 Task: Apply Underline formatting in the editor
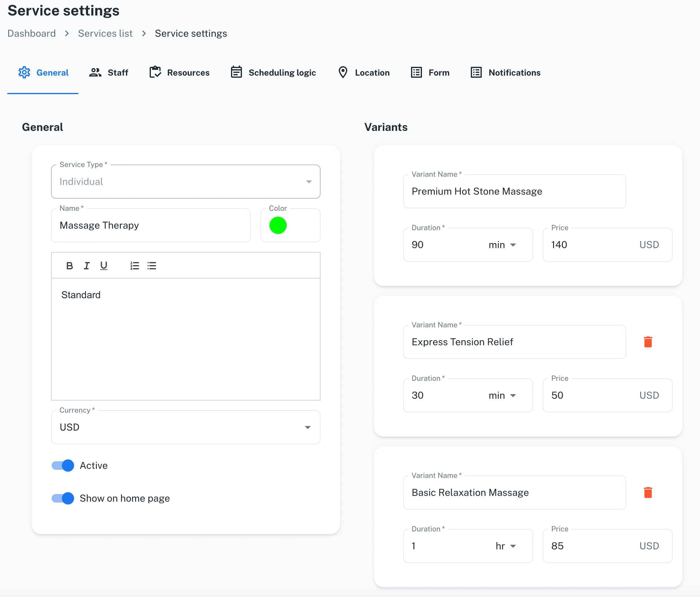pyautogui.click(x=104, y=266)
